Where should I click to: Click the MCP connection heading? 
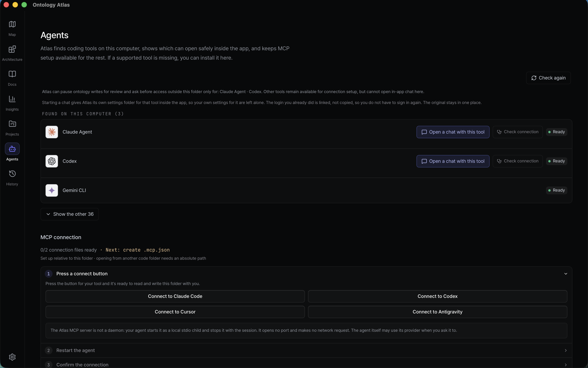point(61,237)
